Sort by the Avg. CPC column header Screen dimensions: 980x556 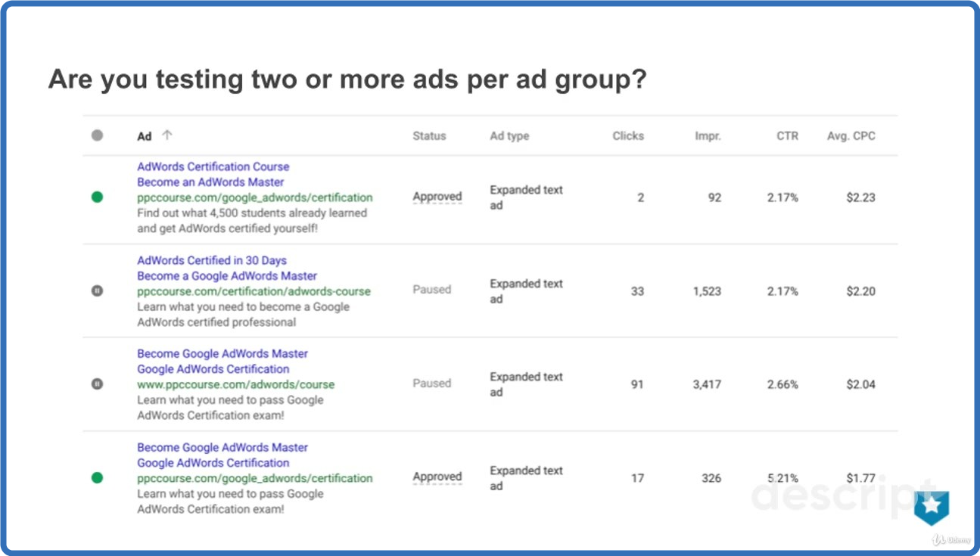(851, 136)
